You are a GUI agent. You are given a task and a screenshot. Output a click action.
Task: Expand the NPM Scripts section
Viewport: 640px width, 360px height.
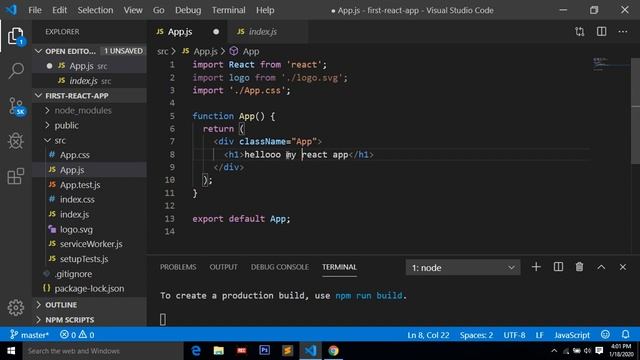point(38,320)
